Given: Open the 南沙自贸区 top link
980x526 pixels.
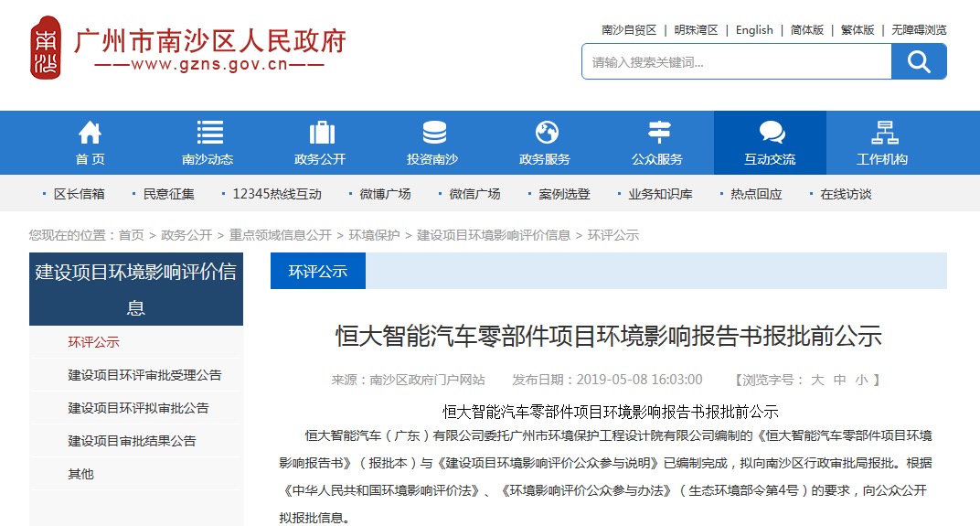Looking at the screenshot, I should [x=629, y=30].
